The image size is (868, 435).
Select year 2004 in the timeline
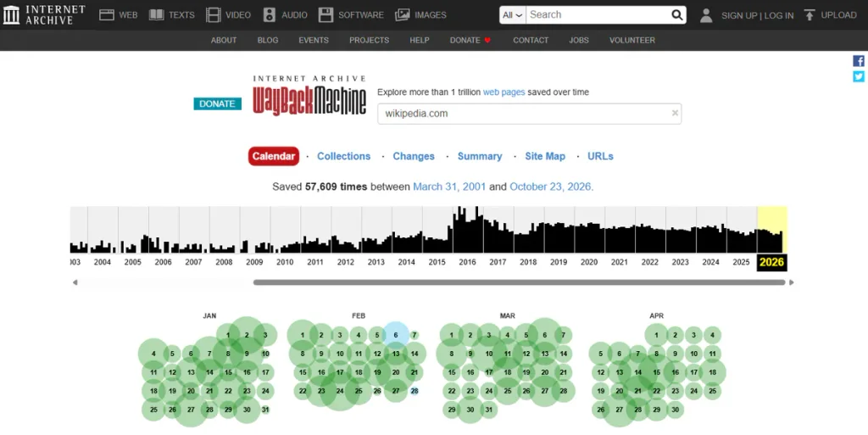coord(103,262)
